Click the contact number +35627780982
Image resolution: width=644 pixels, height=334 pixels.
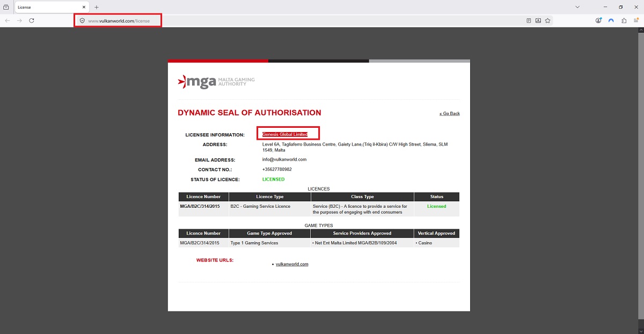tap(277, 169)
